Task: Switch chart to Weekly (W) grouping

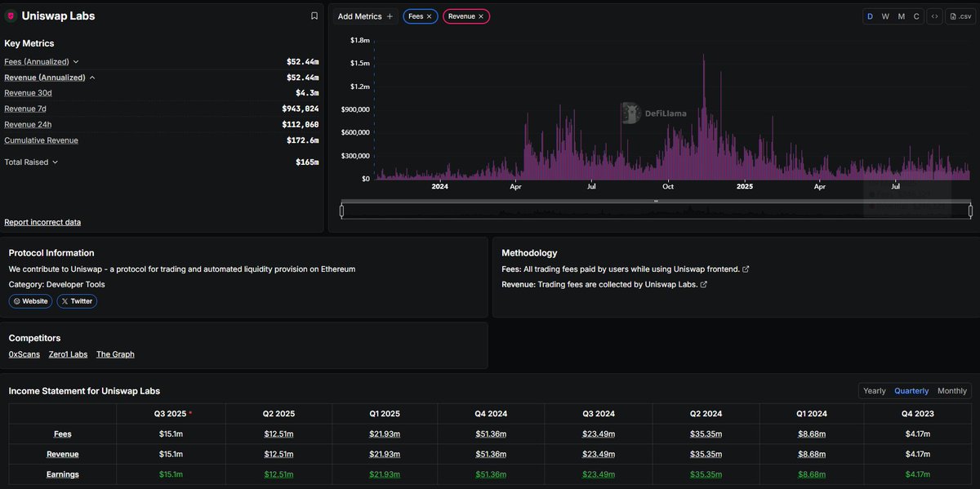Action: tap(885, 16)
